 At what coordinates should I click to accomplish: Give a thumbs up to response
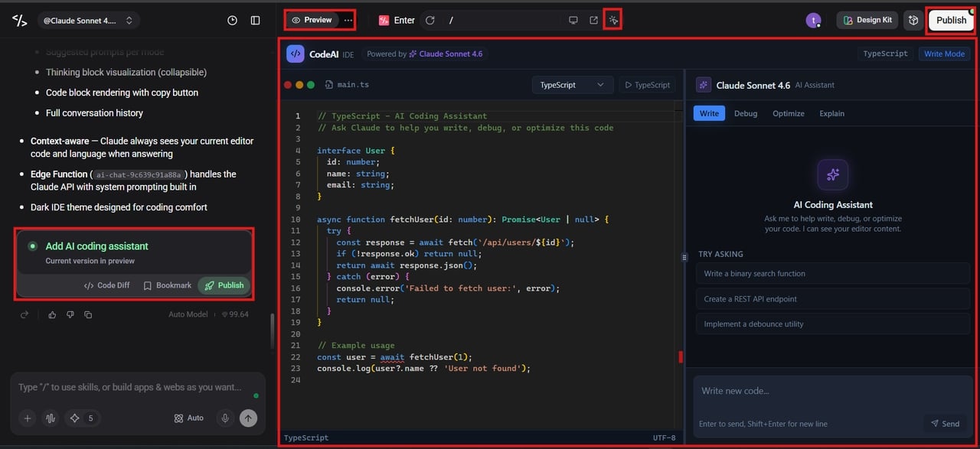pyautogui.click(x=52, y=314)
